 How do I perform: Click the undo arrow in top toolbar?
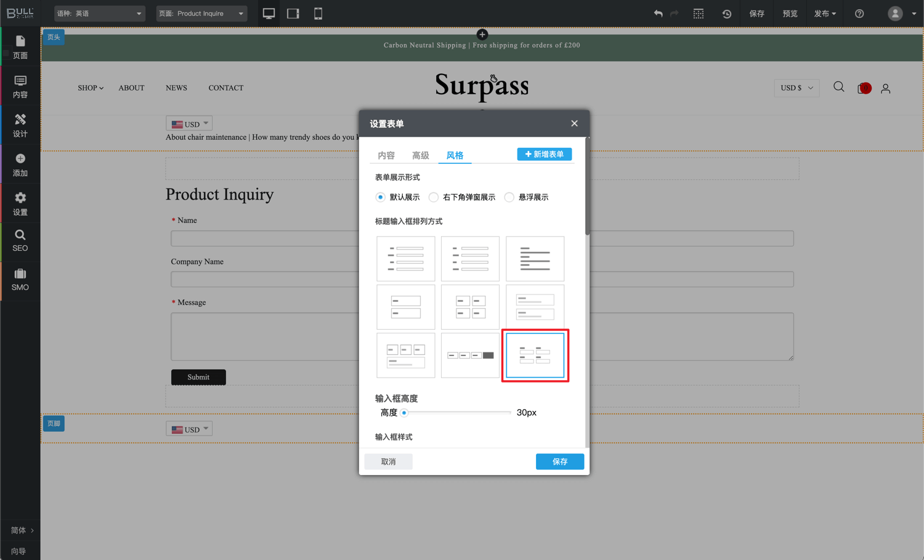[x=658, y=14]
